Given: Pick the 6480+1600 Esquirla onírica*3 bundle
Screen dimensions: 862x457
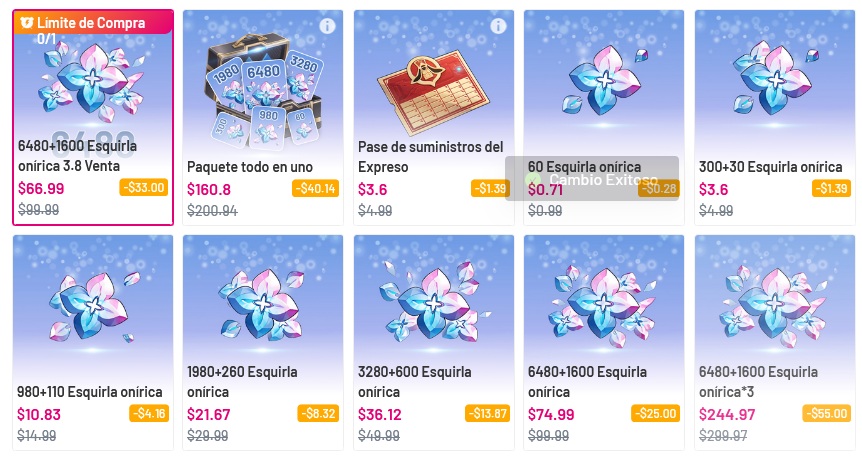Looking at the screenshot, I should 775,343.
